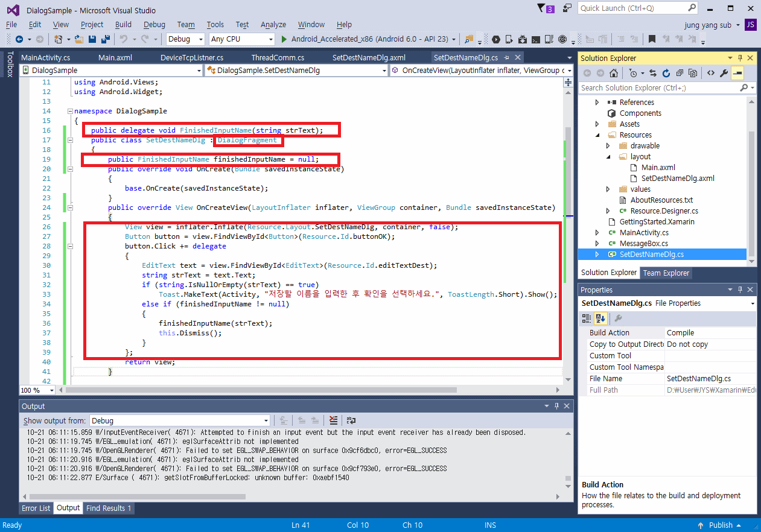Switch Properties to Alphabetical view

600,318
